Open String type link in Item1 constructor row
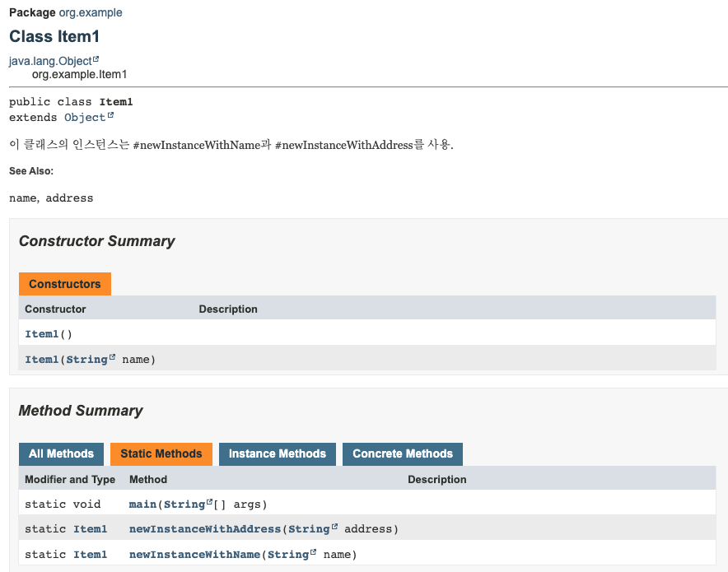Viewport: 728px width, 572px height. click(86, 360)
